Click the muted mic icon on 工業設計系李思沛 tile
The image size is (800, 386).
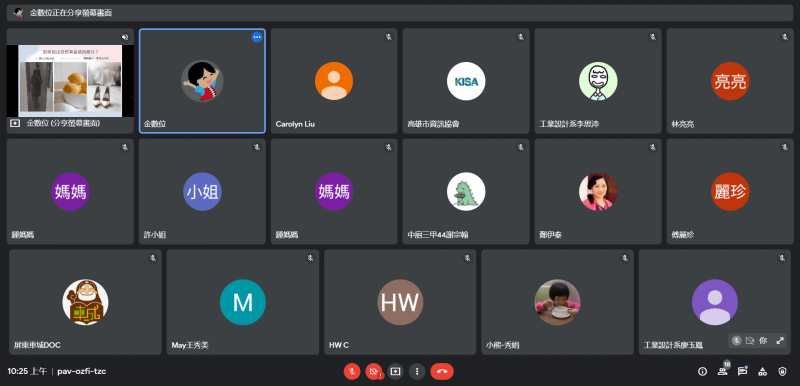click(653, 37)
